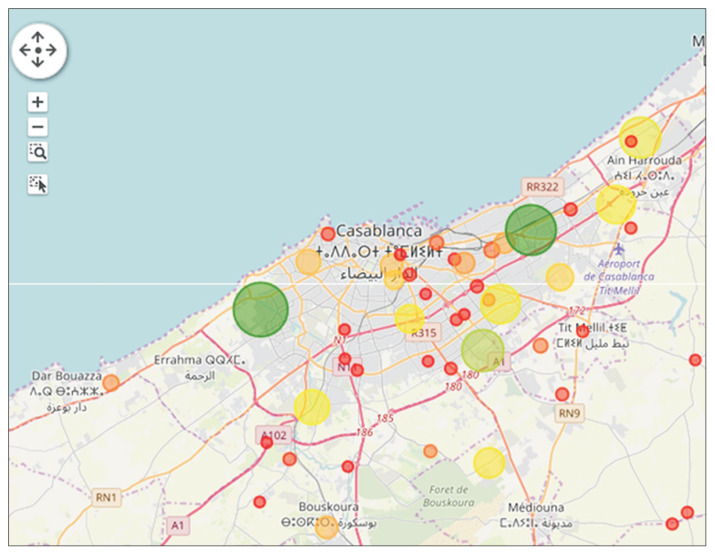
Task: Click the pan down arrow
Action: tap(38, 63)
